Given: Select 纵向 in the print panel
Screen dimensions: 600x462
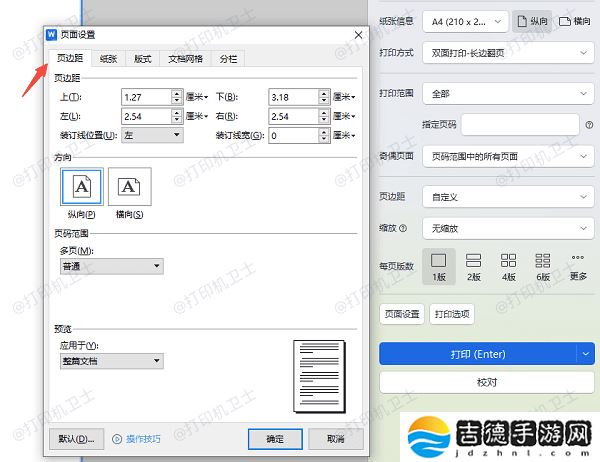Looking at the screenshot, I should (532, 21).
